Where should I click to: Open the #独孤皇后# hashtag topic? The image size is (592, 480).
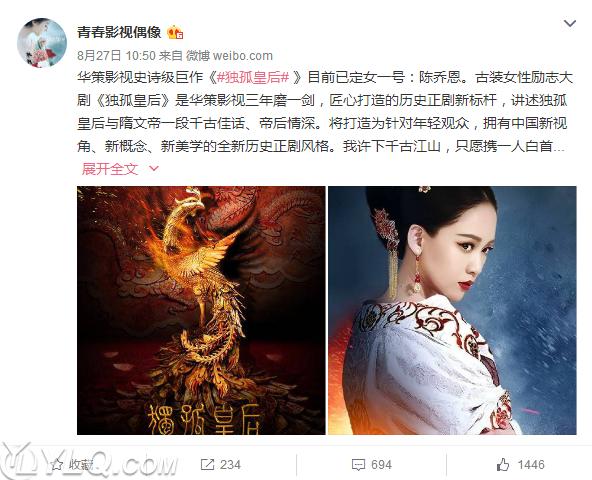click(x=253, y=77)
